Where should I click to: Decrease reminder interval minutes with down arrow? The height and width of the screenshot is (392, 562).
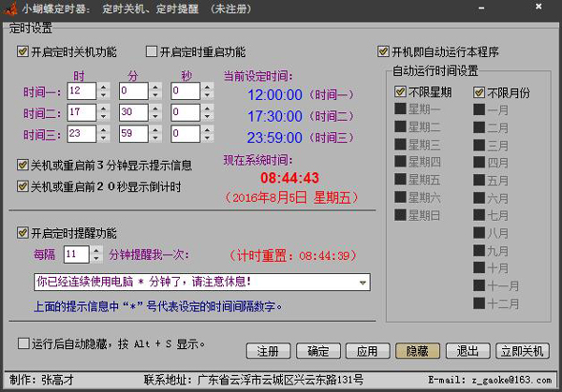pos(96,258)
